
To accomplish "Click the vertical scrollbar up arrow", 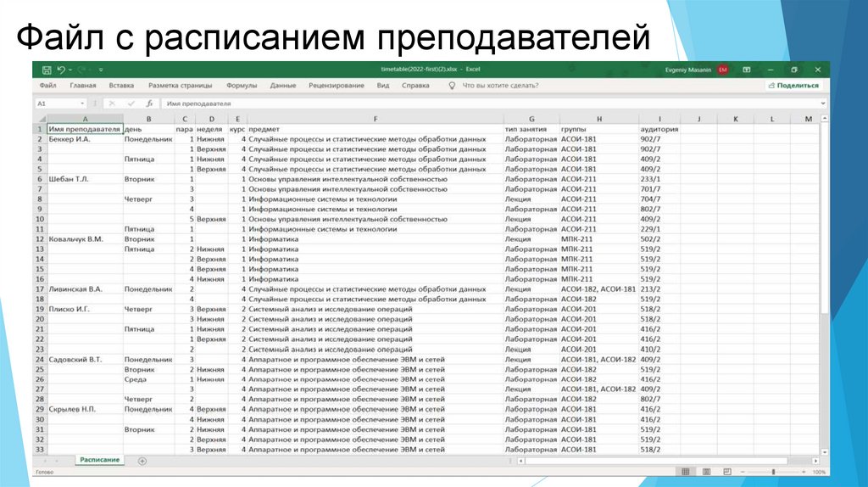I will tap(824, 119).
